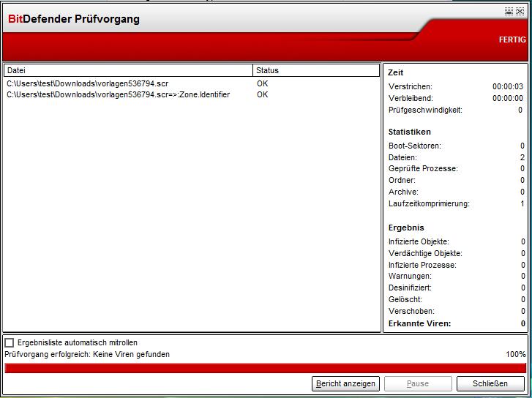Viewport: 532px width, 398px height.
Task: Click the Laufzeitkomprimierung label
Action: (x=430, y=204)
